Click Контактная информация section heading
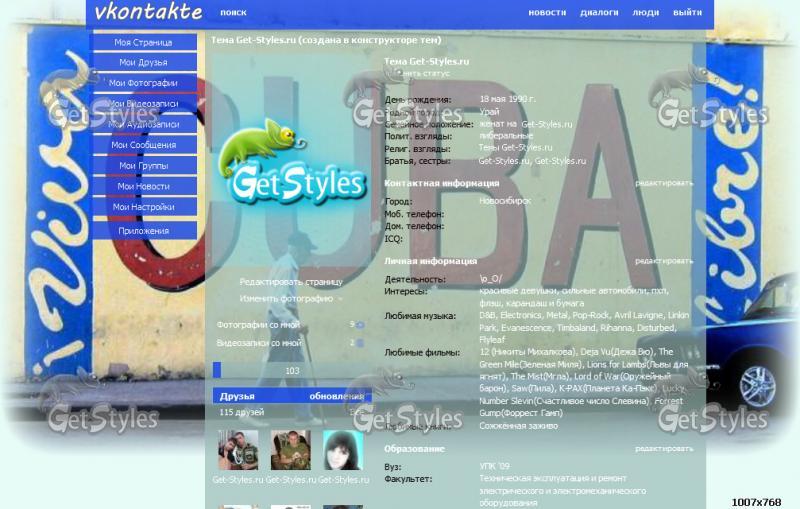This screenshot has width=800, height=509. click(441, 183)
